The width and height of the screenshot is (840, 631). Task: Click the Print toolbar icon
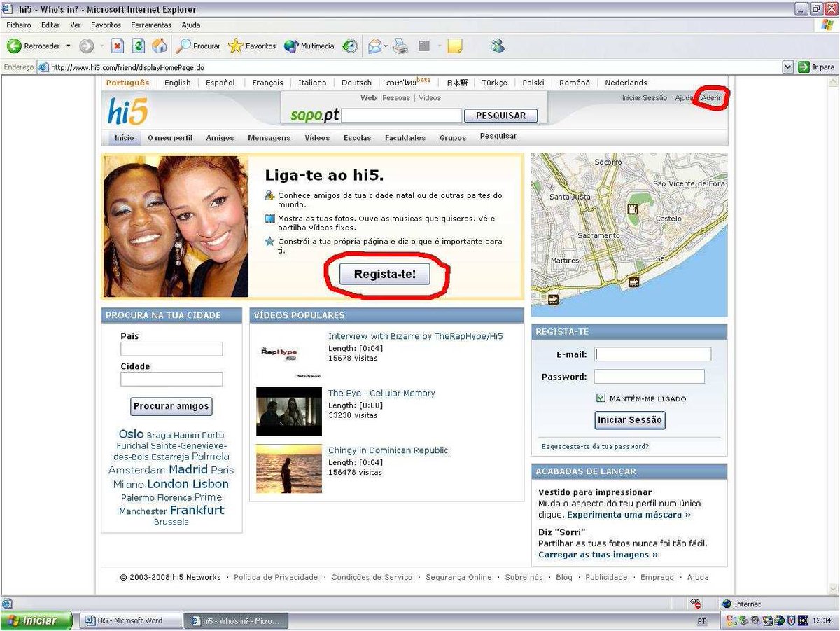pyautogui.click(x=400, y=46)
